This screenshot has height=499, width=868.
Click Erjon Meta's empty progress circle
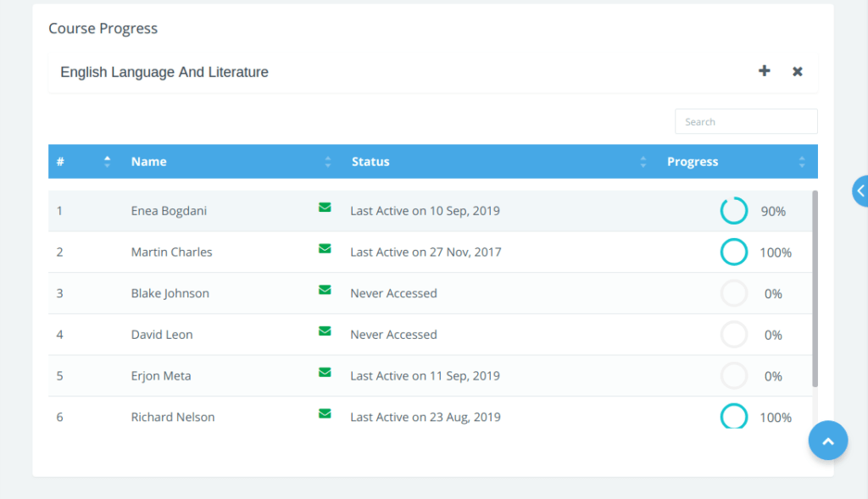[x=733, y=375]
